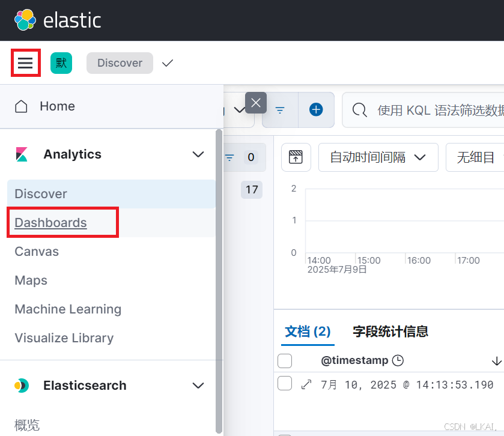Open the filter options icon
The height and width of the screenshot is (436, 504).
[x=280, y=110]
